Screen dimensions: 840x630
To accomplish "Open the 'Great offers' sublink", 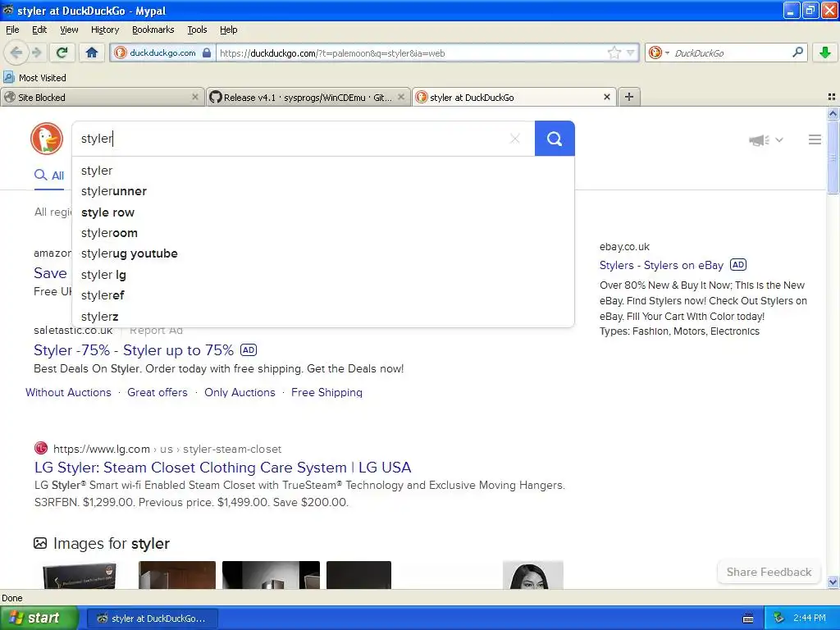I will coord(157,392).
